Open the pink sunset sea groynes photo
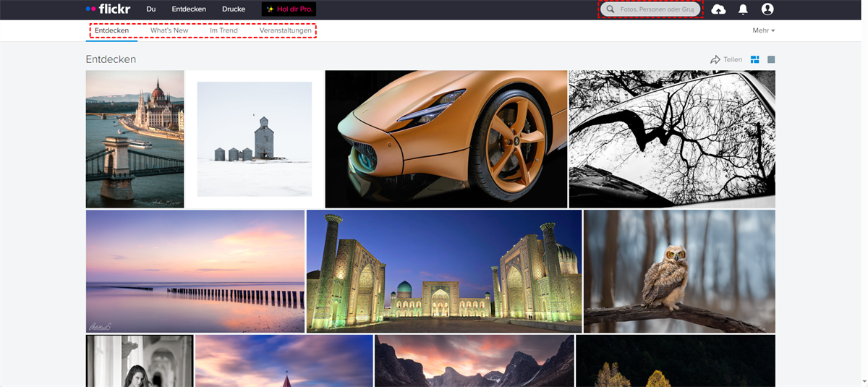868x387 pixels. point(195,271)
